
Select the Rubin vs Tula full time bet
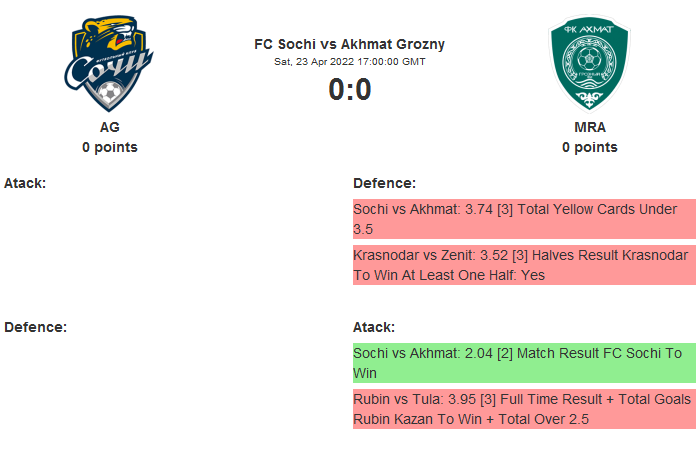click(x=523, y=409)
